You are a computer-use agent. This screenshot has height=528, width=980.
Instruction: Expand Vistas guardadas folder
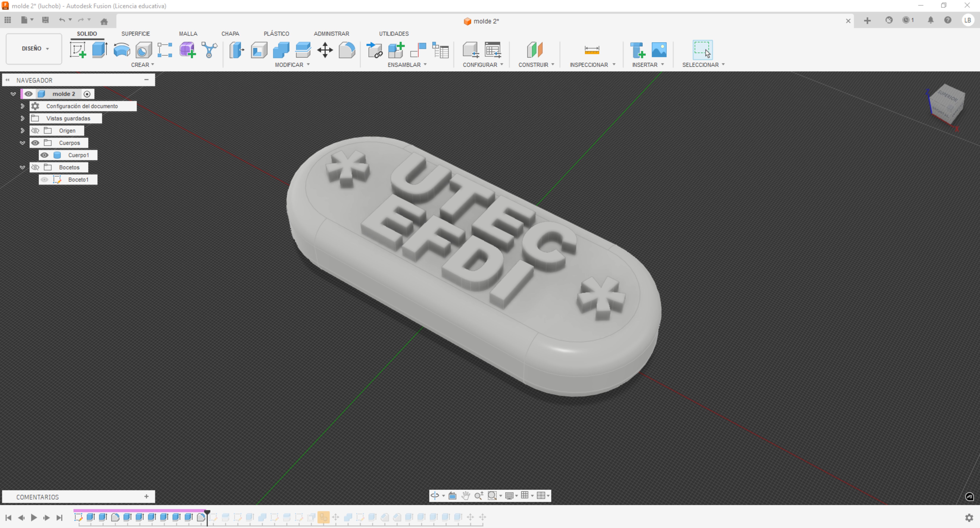click(x=22, y=119)
